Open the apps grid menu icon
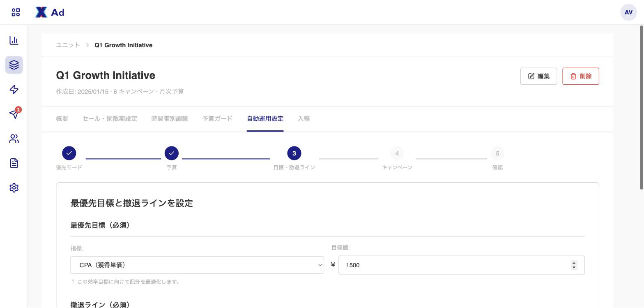644x308 pixels. (16, 12)
